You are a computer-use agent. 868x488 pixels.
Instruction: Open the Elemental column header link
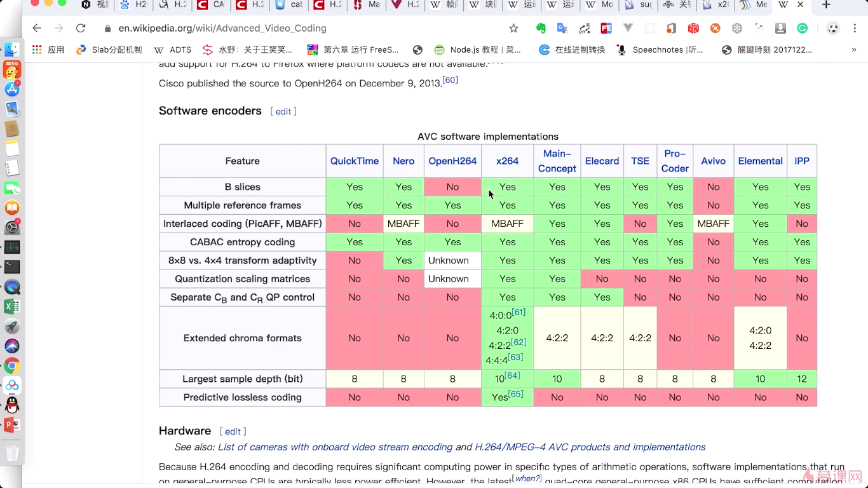coord(761,161)
